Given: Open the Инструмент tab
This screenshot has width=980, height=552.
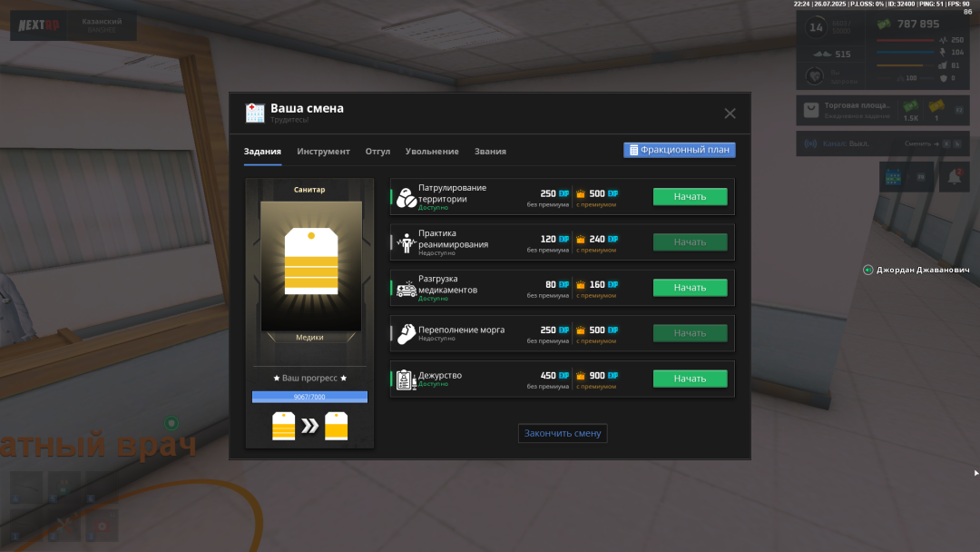Looking at the screenshot, I should 323,152.
